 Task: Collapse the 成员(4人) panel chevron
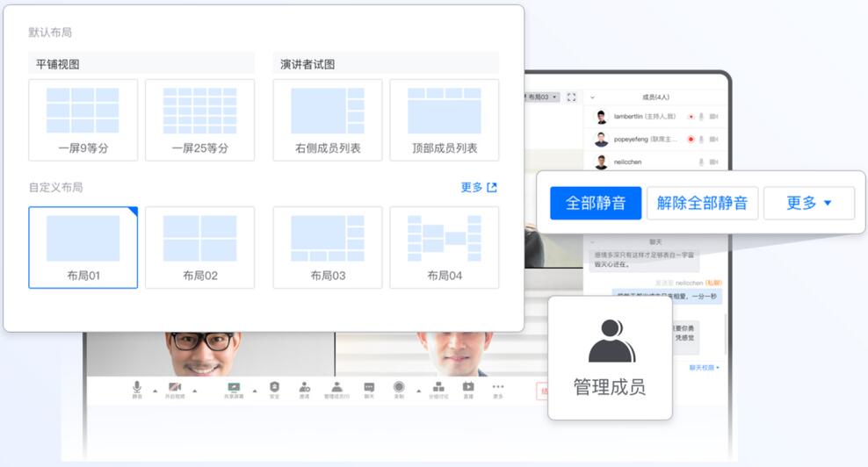pos(593,97)
